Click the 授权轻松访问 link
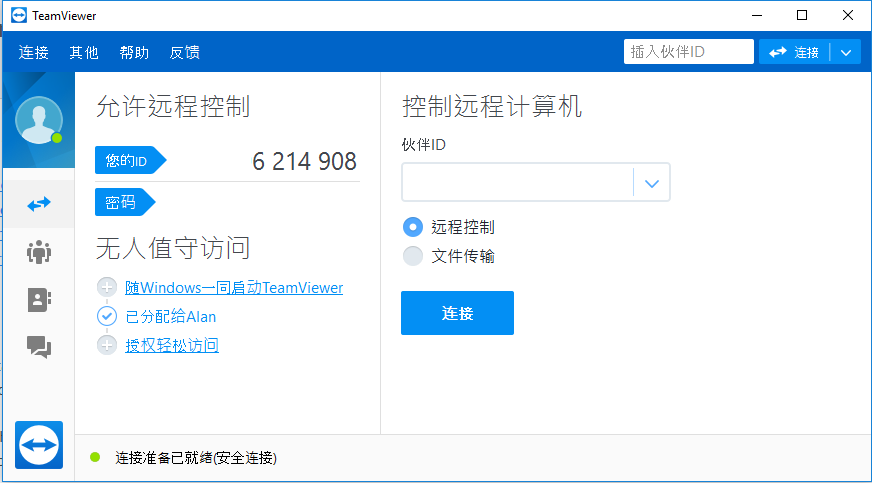Screen dimensions: 872x483 (172, 345)
